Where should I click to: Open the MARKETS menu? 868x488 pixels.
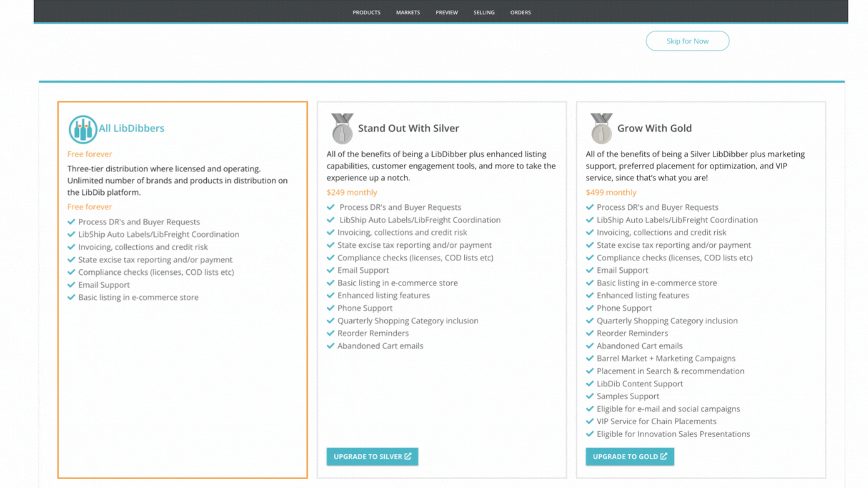(x=408, y=12)
